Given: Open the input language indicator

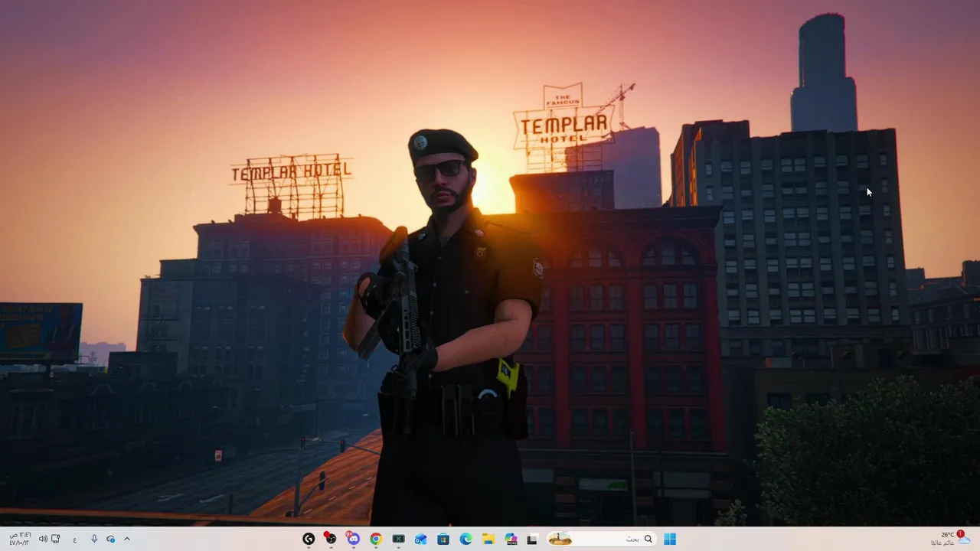Looking at the screenshot, I should point(75,540).
